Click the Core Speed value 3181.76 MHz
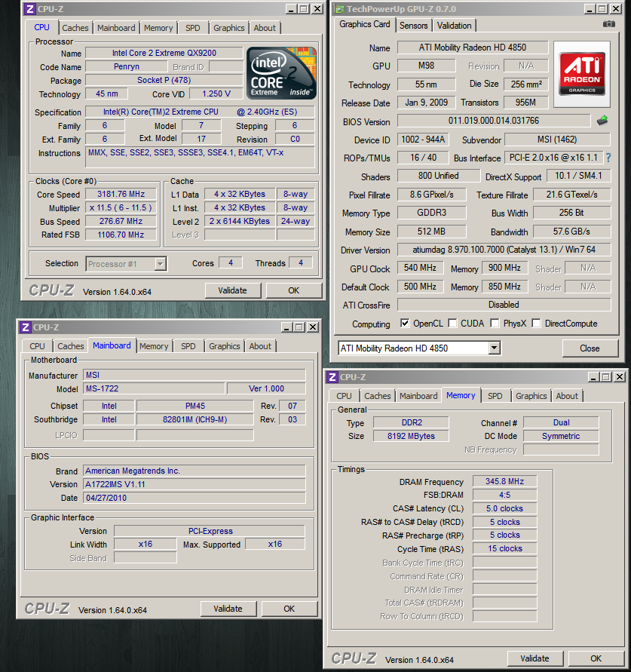Image resolution: width=631 pixels, height=672 pixels. point(121,194)
